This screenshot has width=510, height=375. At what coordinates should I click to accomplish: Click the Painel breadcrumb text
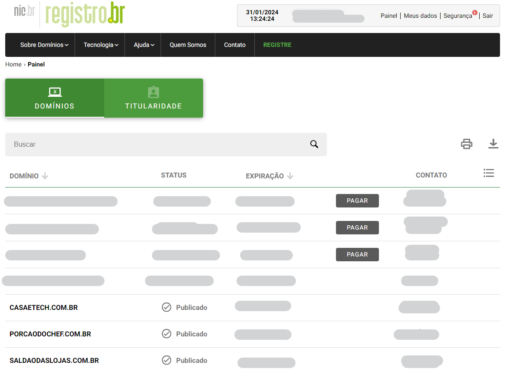36,64
